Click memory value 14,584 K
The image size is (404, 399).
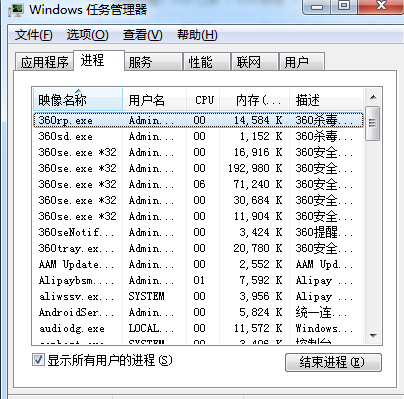pyautogui.click(x=258, y=120)
